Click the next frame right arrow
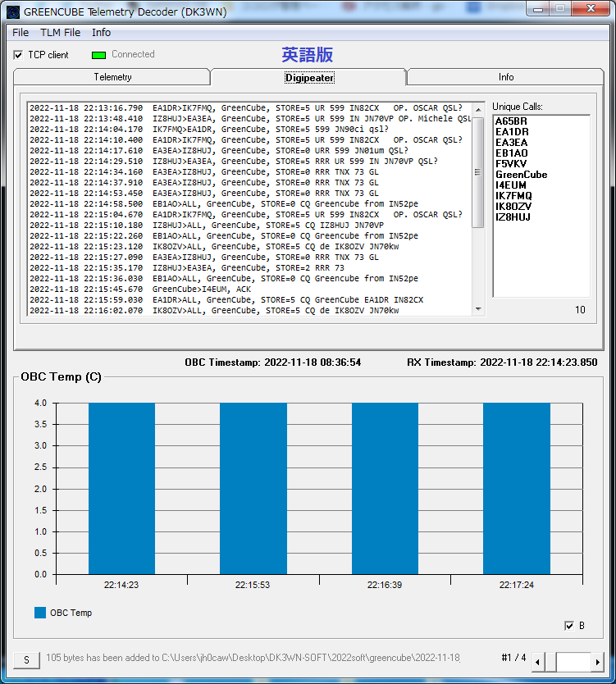 coord(597,662)
